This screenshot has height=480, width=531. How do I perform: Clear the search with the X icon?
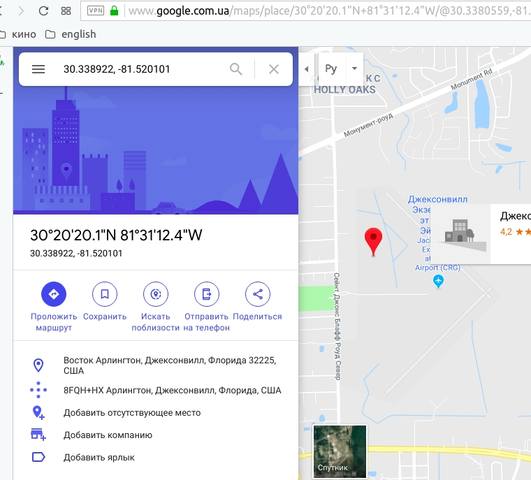(274, 69)
